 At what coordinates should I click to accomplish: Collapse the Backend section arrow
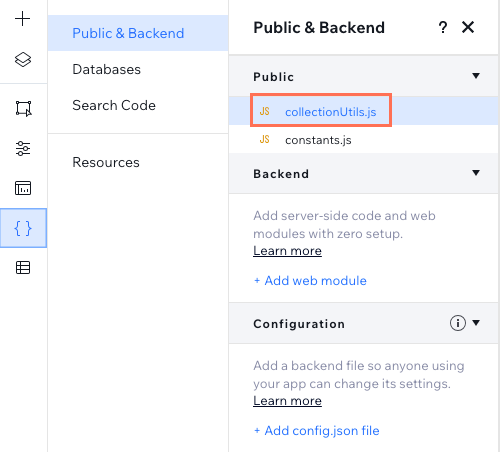(476, 173)
